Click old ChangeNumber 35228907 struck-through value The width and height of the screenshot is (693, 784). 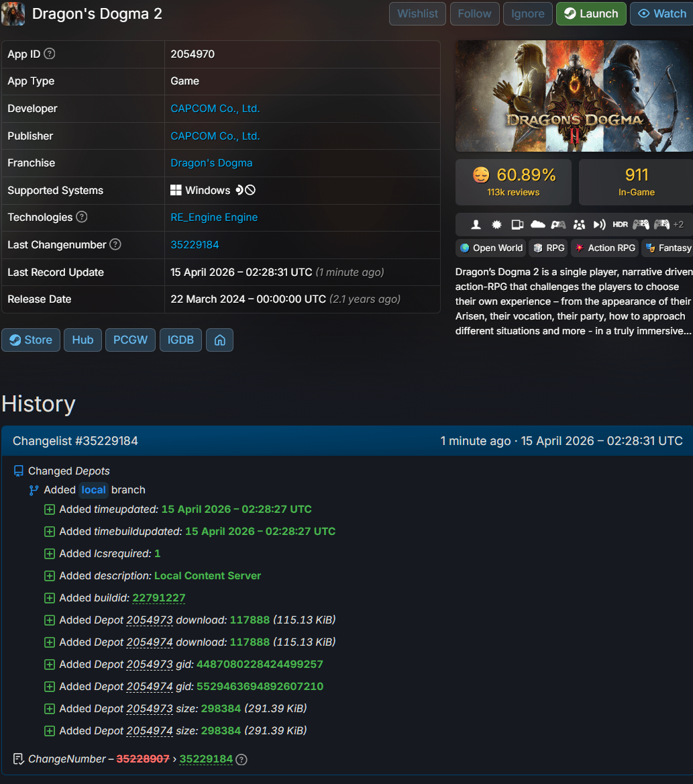pos(142,759)
